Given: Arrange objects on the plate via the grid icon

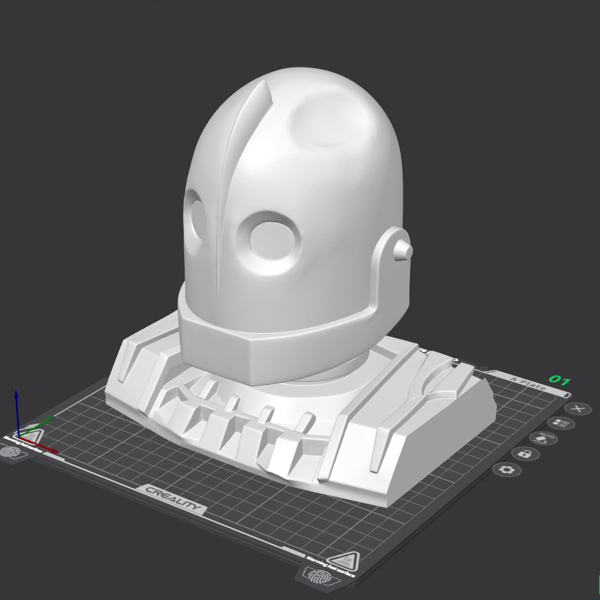Looking at the screenshot, I should point(561,423).
